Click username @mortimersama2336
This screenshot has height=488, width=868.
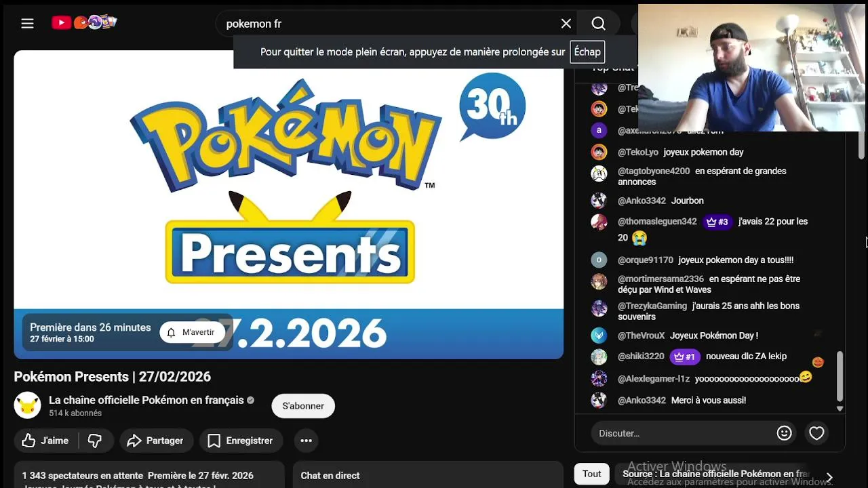coord(660,279)
